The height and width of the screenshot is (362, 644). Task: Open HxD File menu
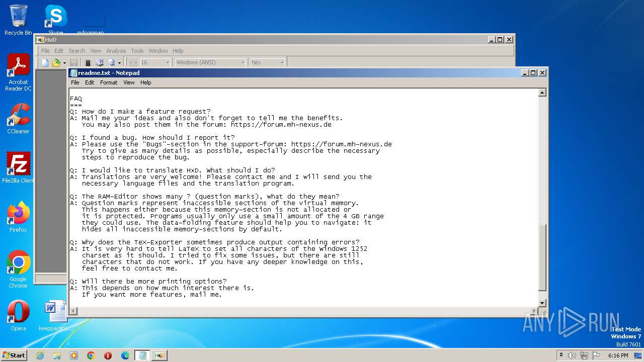tap(45, 51)
